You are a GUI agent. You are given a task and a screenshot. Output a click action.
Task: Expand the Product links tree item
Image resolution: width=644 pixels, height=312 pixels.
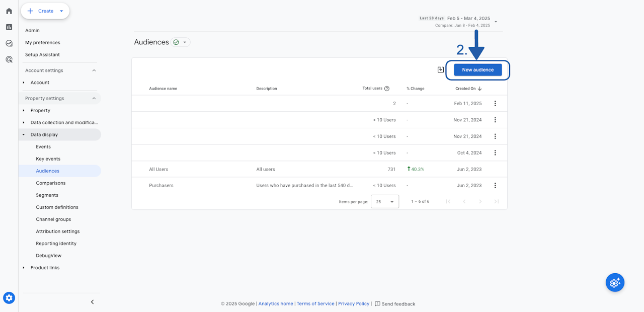(x=23, y=268)
